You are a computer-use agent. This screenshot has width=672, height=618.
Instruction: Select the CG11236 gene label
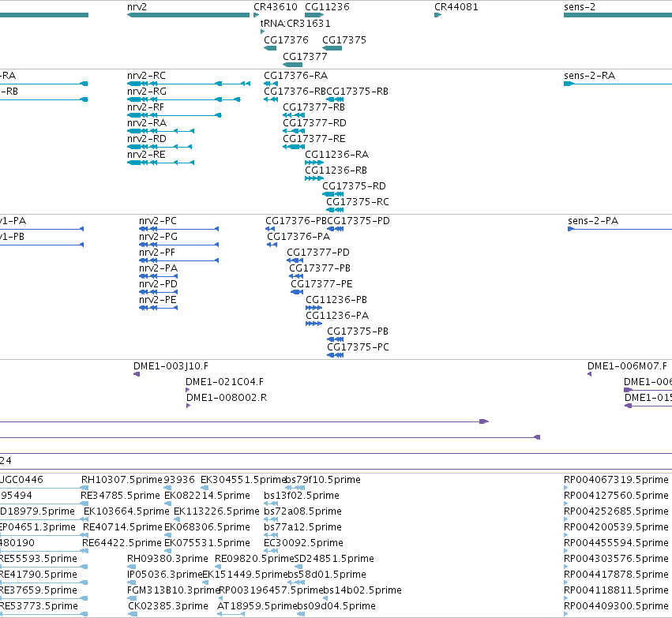point(327,7)
